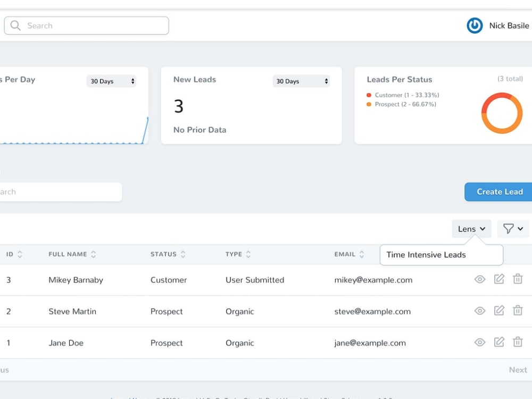Go to the next page of leads
This screenshot has height=399, width=532.
(517, 369)
